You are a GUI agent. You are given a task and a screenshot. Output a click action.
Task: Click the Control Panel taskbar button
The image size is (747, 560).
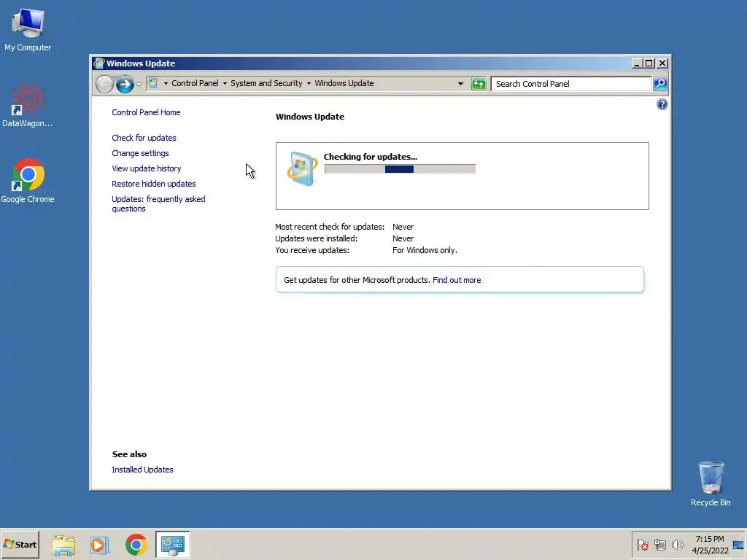(172, 544)
